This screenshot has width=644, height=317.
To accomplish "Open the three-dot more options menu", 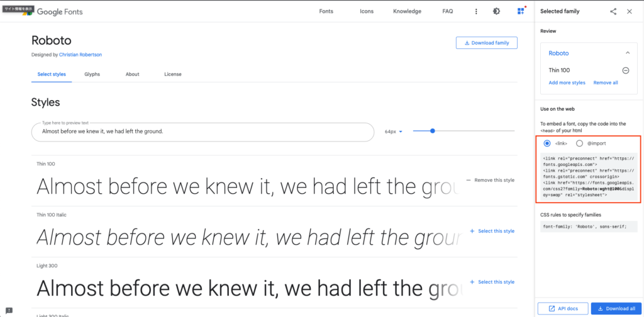I will [476, 11].
